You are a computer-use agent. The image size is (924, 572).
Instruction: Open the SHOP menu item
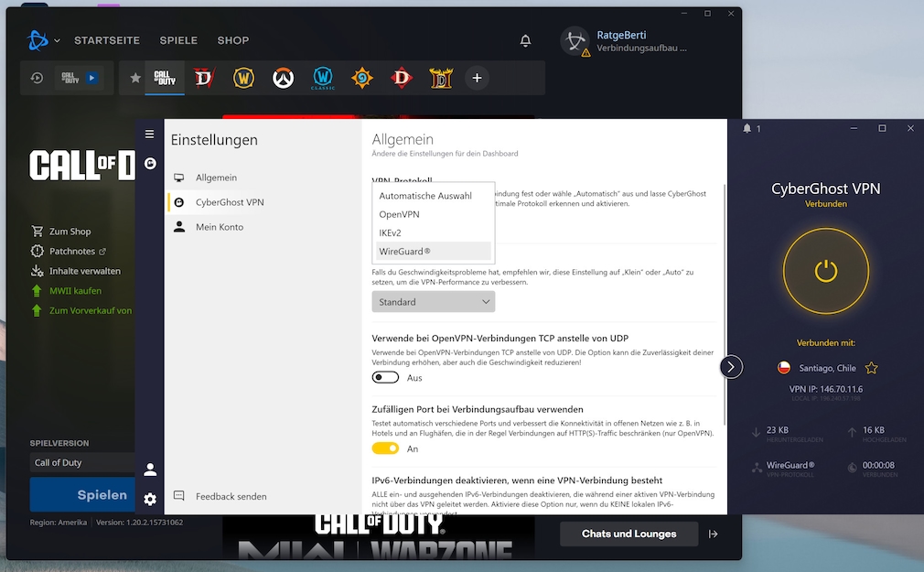coord(232,40)
